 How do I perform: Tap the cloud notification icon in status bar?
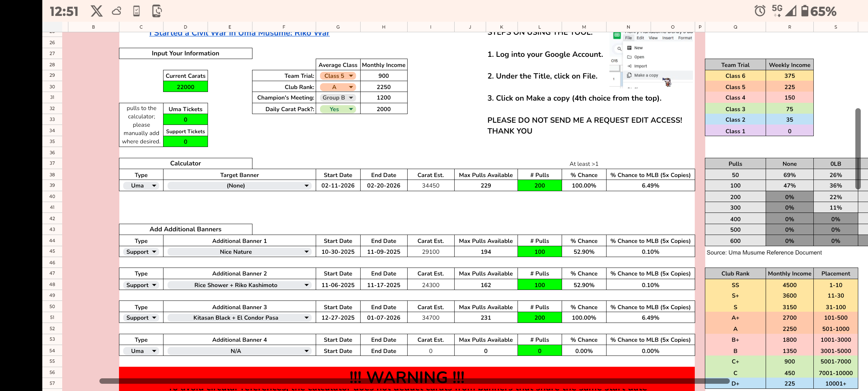pos(116,11)
